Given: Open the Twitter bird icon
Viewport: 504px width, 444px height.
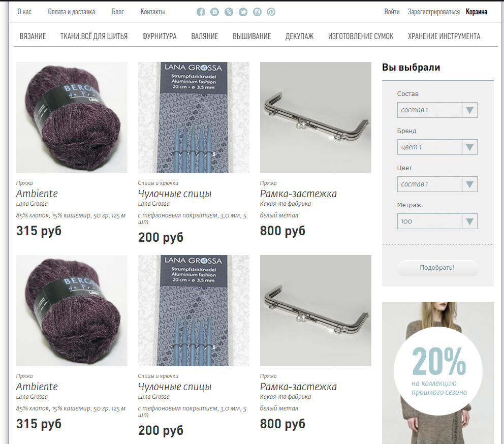Looking at the screenshot, I should [x=243, y=12].
